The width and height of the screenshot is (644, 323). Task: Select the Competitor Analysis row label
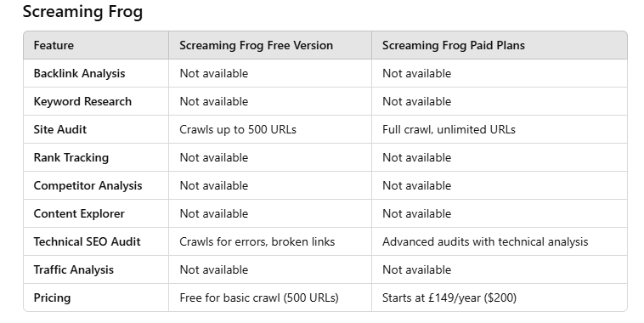(x=88, y=186)
